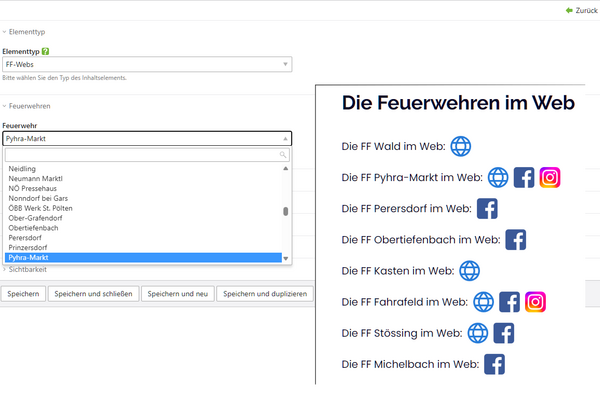Image resolution: width=600 pixels, height=400 pixels.
Task: Open the Elementtyp FF-Webs dropdown
Action: pyautogui.click(x=147, y=65)
